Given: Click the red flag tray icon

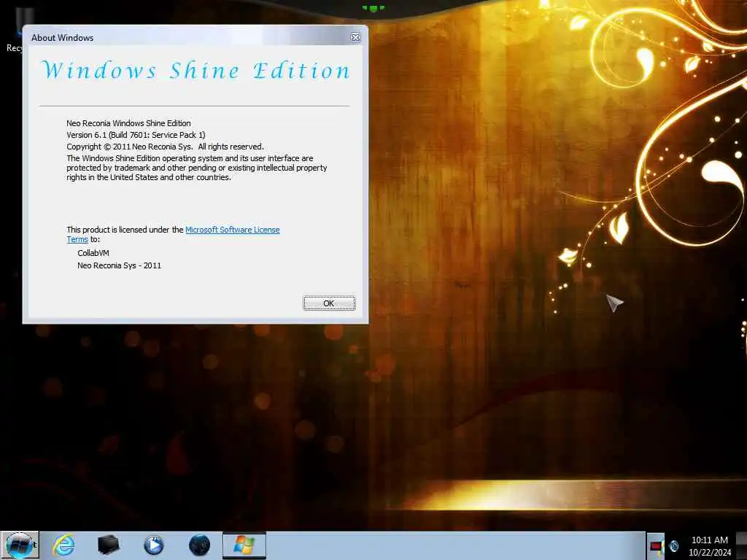Looking at the screenshot, I should coord(656,545).
